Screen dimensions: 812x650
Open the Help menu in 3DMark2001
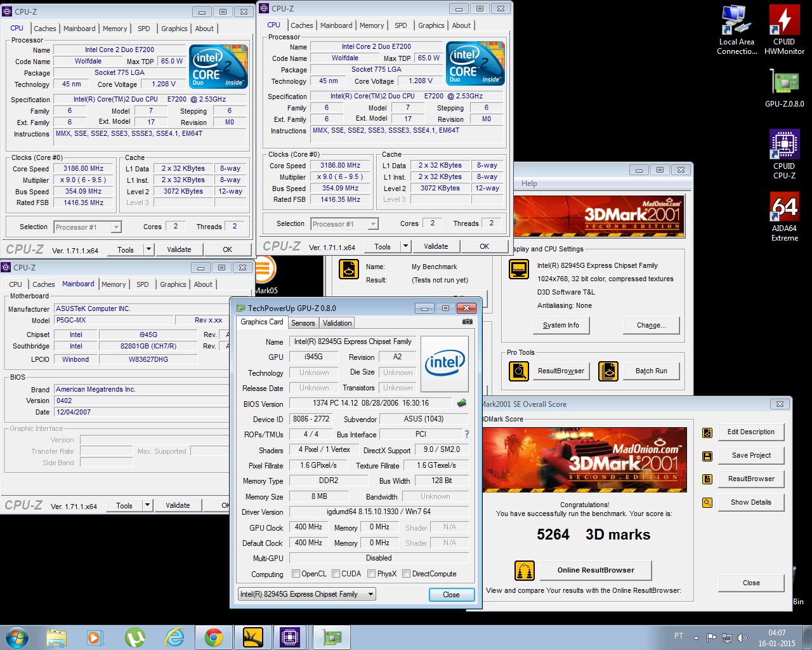pos(529,183)
